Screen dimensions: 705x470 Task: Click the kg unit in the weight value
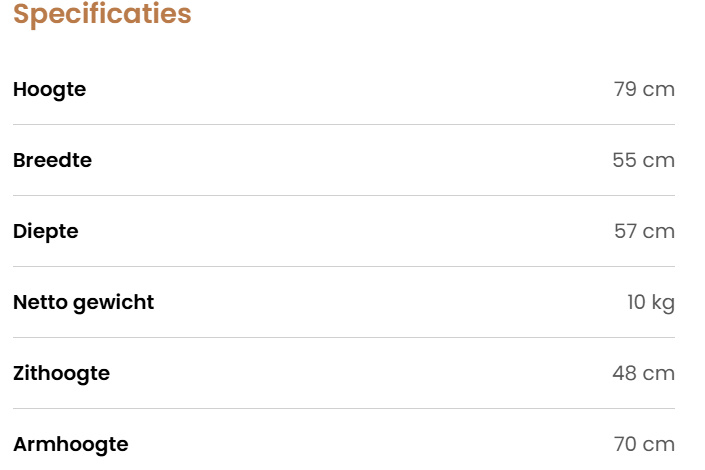(663, 302)
